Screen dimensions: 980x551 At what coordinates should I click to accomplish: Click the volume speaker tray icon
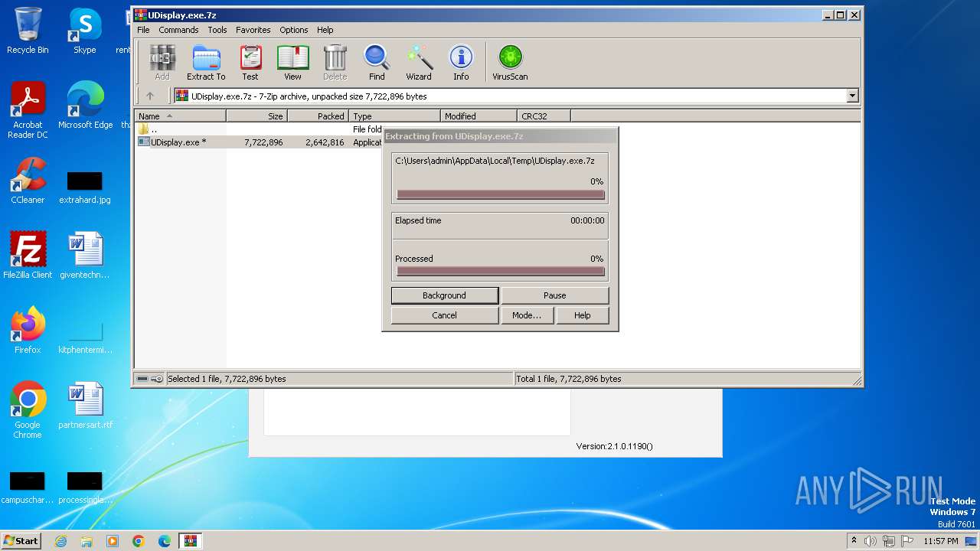coord(871,541)
